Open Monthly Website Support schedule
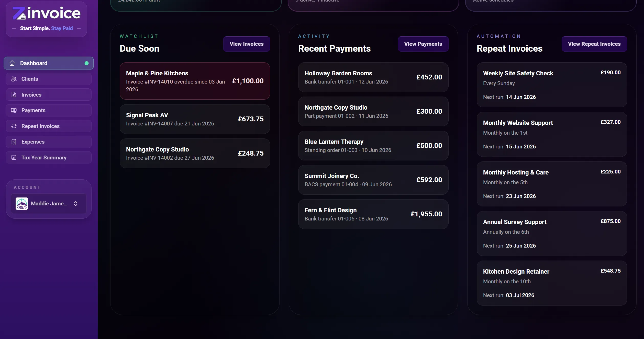 [x=552, y=134]
